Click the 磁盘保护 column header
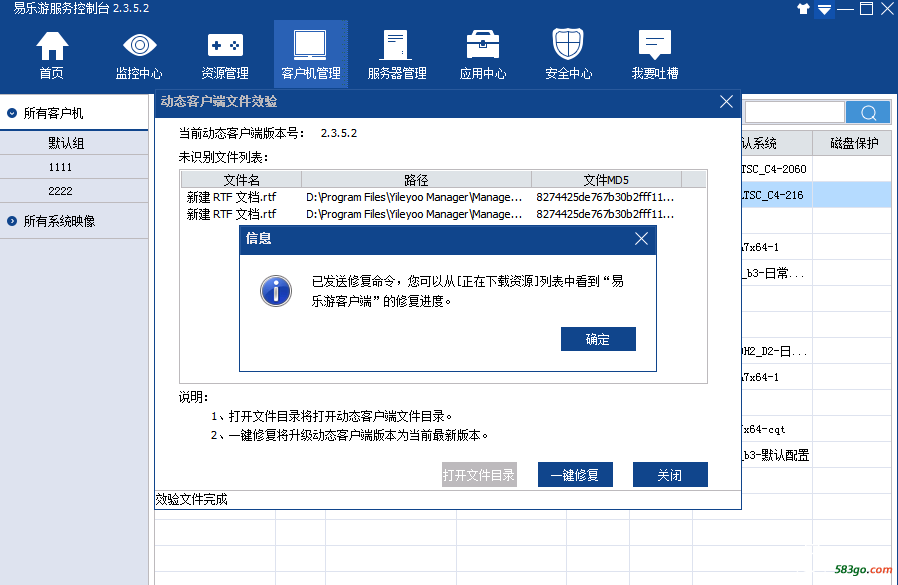The image size is (898, 585). [x=854, y=143]
